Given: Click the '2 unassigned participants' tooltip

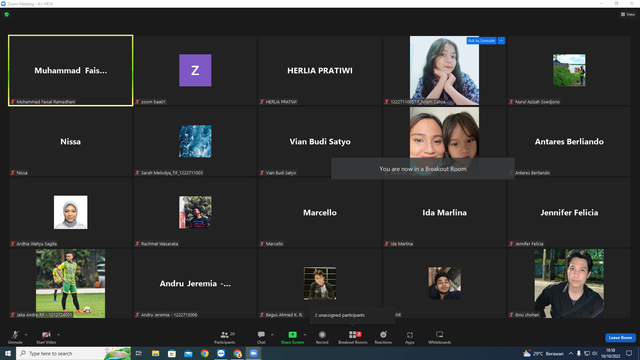Looking at the screenshot, I should (x=353, y=316).
